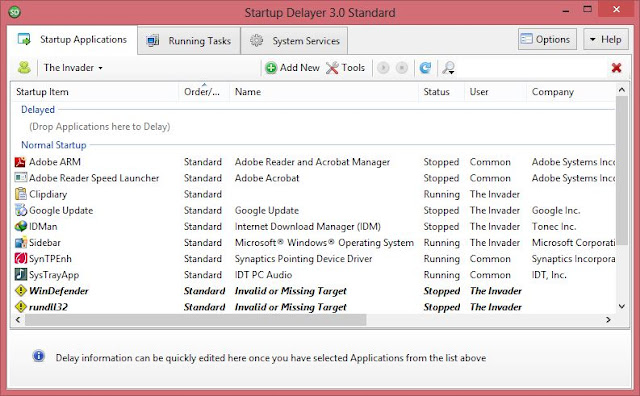Select 'Internet Download Manager (IDM)' name cell
Viewport: 640px width, 396px height.
(x=308, y=227)
